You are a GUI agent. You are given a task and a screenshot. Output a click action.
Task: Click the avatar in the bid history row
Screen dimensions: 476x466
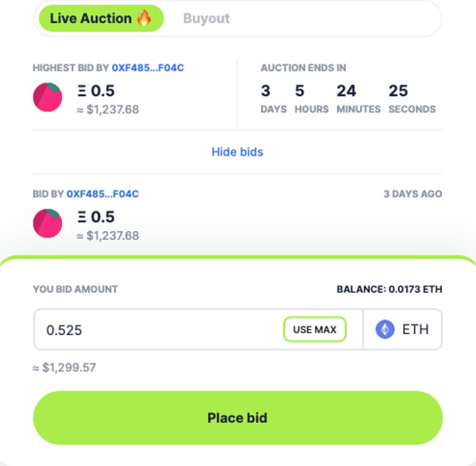(x=48, y=223)
